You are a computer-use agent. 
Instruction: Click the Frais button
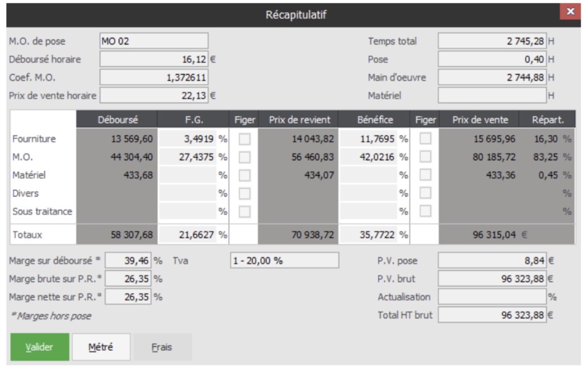tap(162, 347)
